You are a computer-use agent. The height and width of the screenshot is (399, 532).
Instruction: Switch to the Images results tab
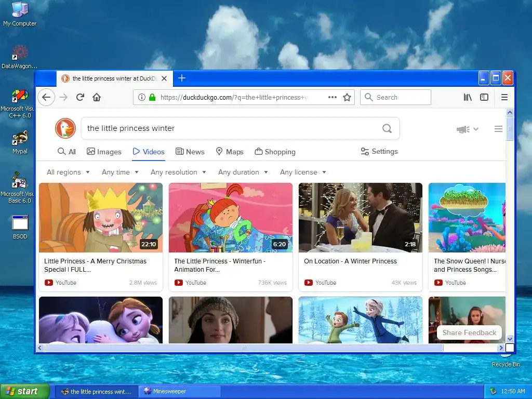pyautogui.click(x=104, y=152)
